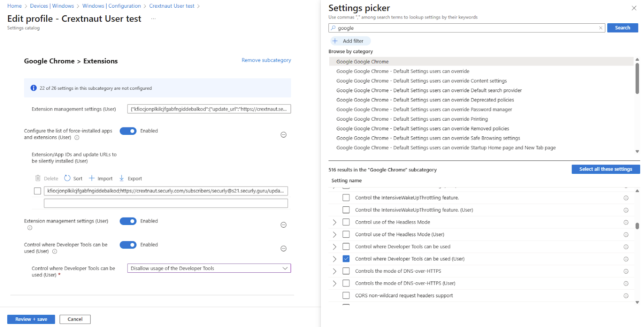Click the empty extension ID input field

pyautogui.click(x=166, y=203)
